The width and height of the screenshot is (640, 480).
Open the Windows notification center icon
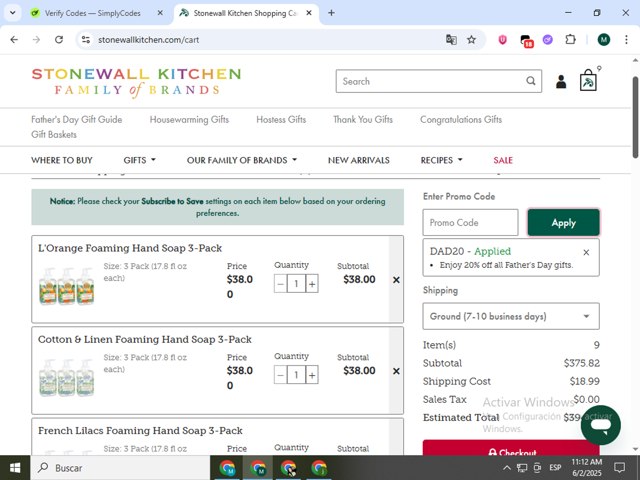click(619, 468)
